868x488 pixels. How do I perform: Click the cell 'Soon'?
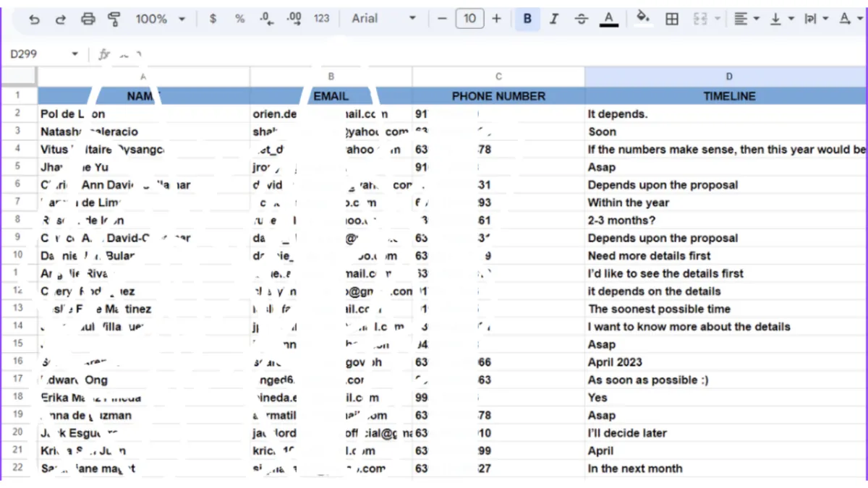pos(726,132)
